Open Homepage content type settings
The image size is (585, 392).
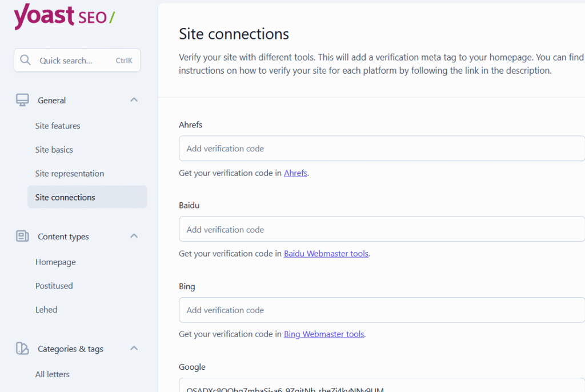click(55, 262)
